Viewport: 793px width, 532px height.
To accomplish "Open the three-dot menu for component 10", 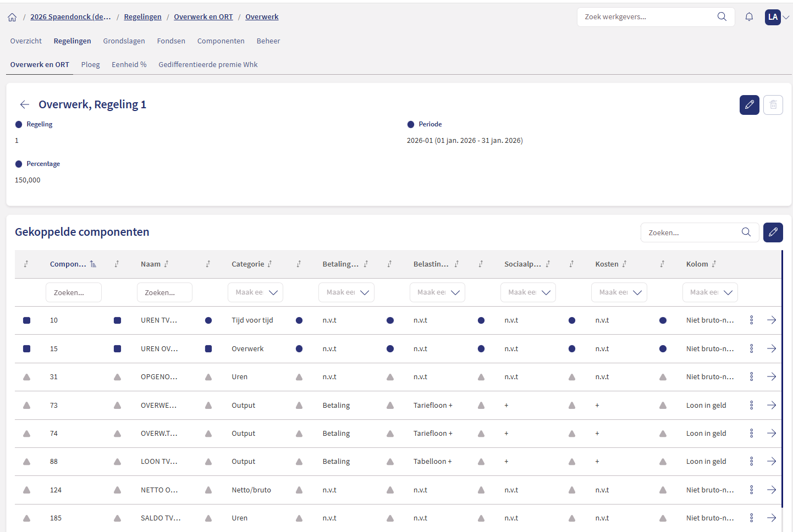I will [x=751, y=320].
